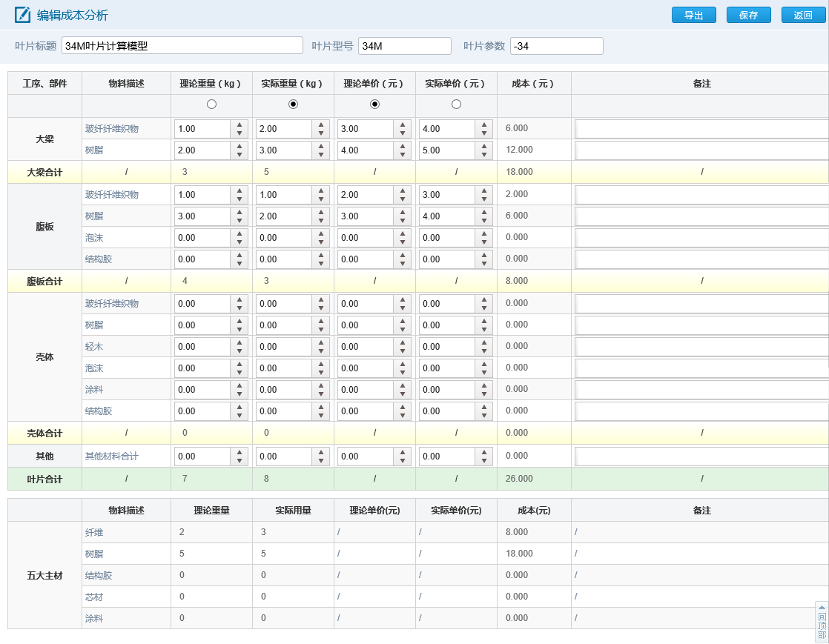Click the 叶片标题 input field

[x=182, y=45]
